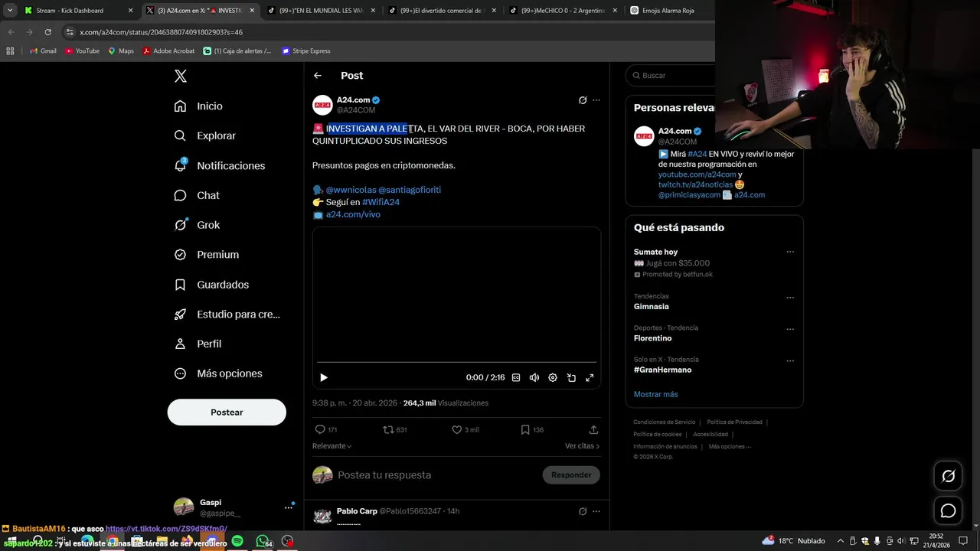Open Perfil in the sidebar
The width and height of the screenshot is (980, 551).
[198, 344]
